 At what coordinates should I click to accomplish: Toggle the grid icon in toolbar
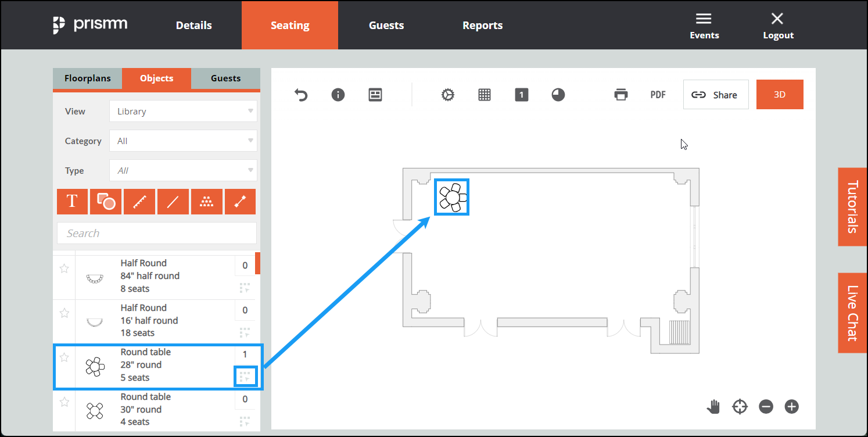click(485, 95)
